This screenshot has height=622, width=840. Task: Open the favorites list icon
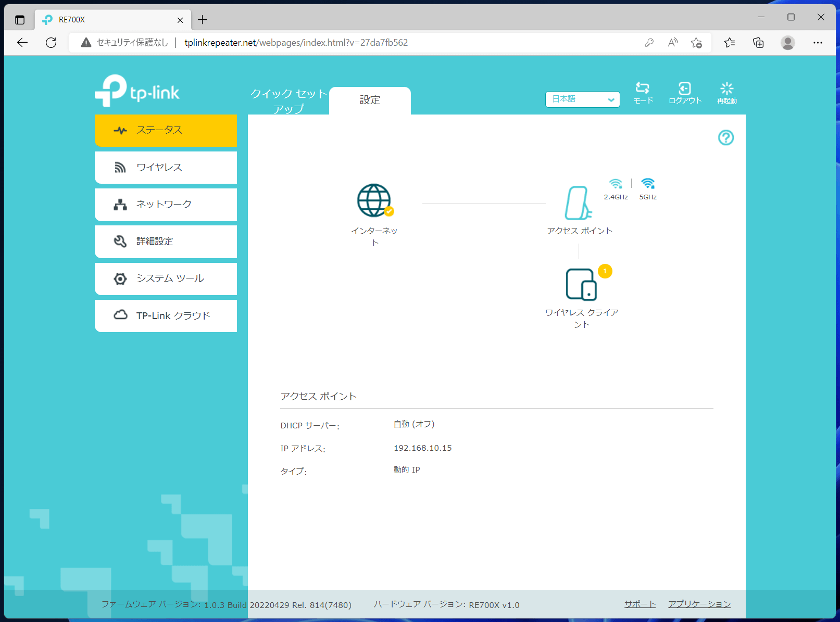[730, 43]
